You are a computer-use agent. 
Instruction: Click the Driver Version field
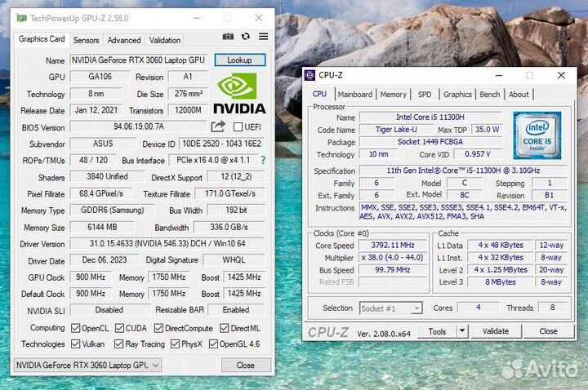167,243
